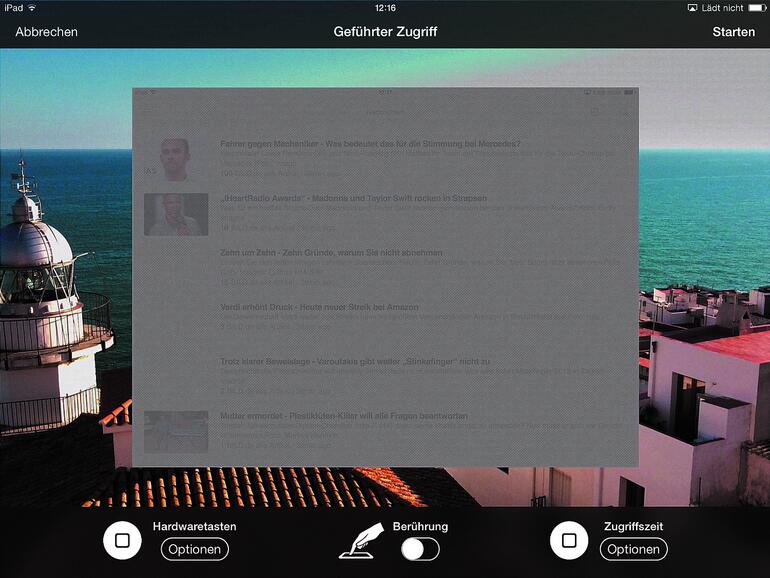
Task: Select headline Zehn um Zehn
Action: (331, 252)
